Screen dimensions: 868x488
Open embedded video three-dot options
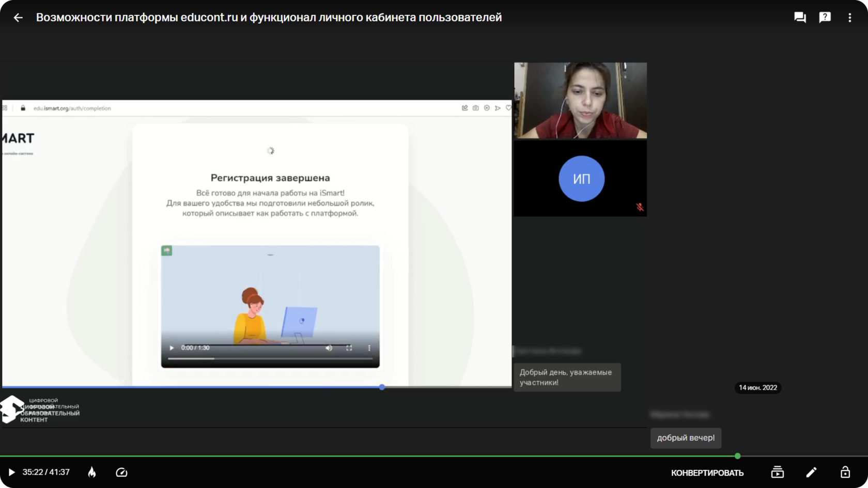[x=369, y=348]
